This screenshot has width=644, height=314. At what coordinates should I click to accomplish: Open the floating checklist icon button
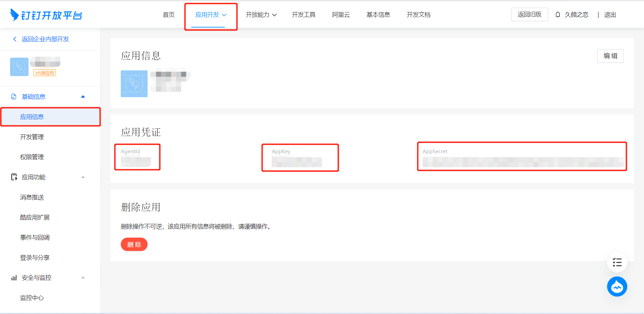click(617, 262)
